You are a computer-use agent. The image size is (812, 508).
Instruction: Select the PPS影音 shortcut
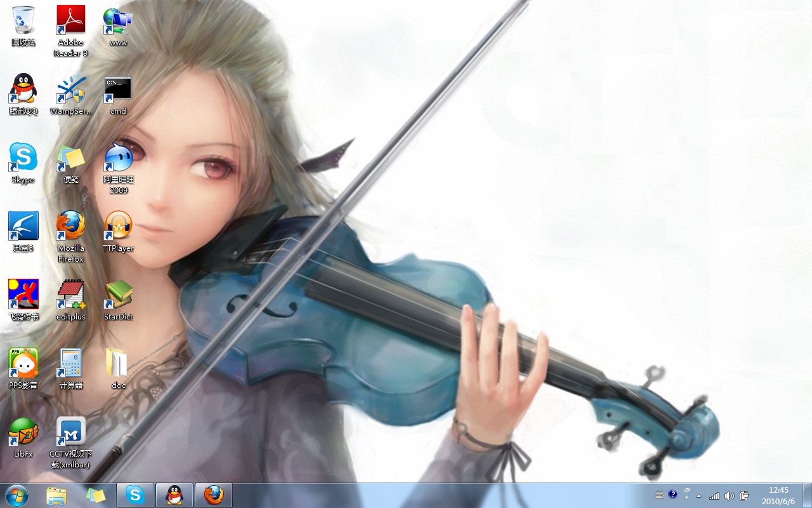tap(23, 368)
